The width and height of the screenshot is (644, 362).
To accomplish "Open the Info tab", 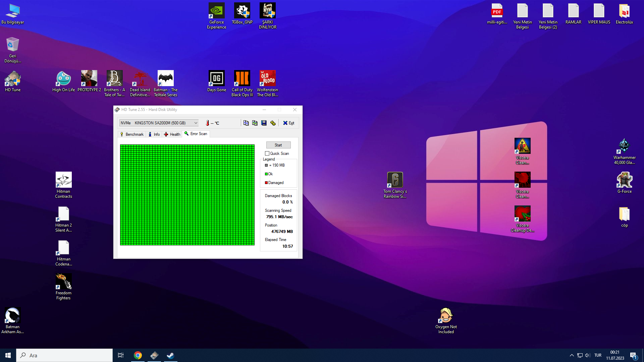I will (154, 134).
